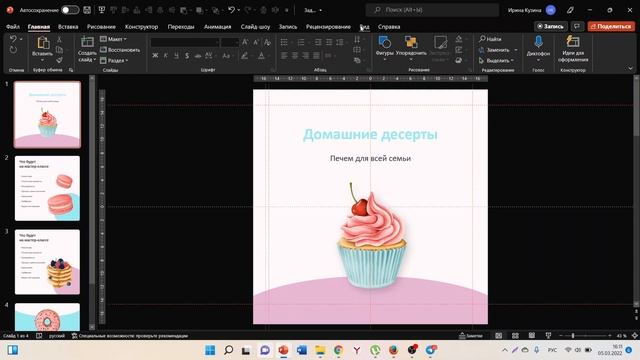Image resolution: width=640 pixels, height=360 pixels.
Task: Toggle the normal view icon in status bar
Action: pos(499,336)
